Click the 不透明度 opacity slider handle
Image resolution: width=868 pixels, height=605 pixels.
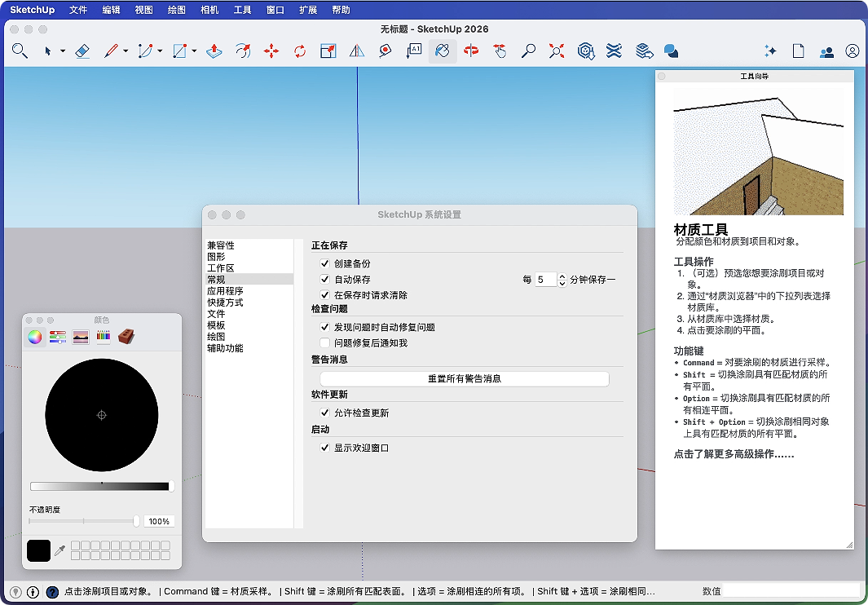[136, 521]
